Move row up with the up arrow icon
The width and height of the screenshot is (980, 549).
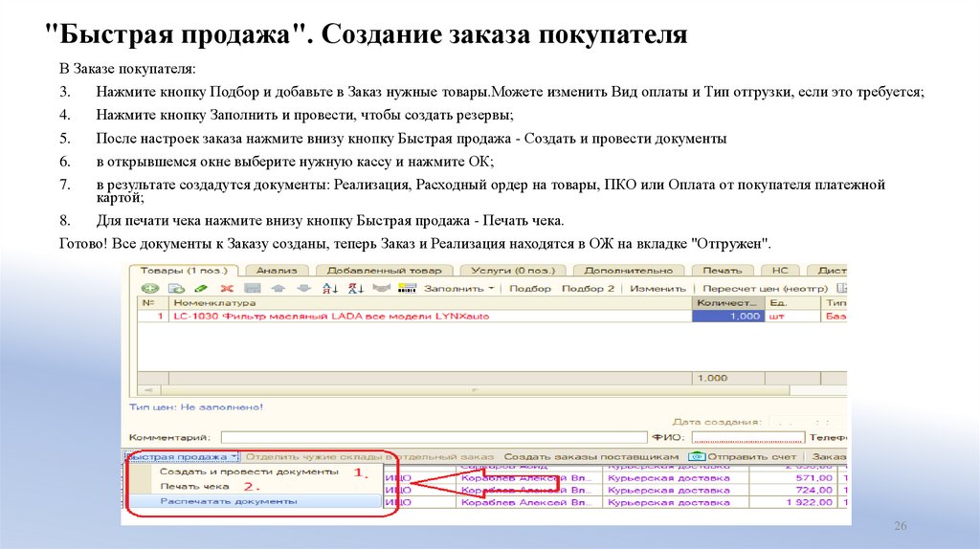278,288
